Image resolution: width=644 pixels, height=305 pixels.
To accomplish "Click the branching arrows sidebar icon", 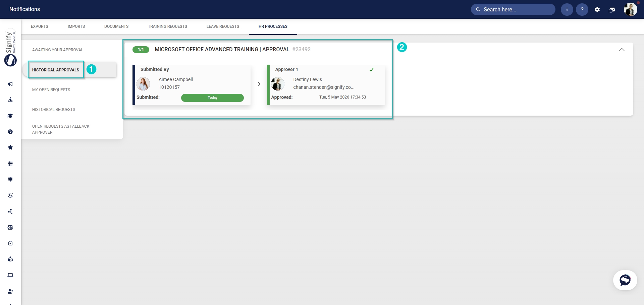I will (x=10, y=211).
